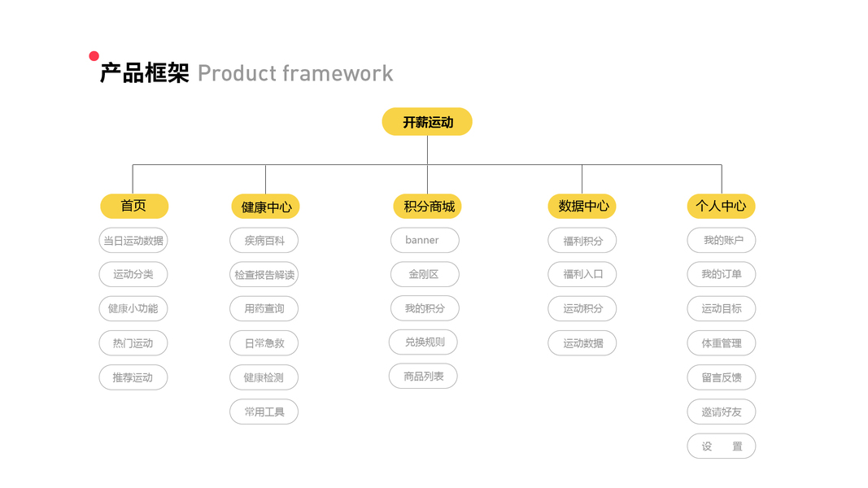Click the banner pill

pyautogui.click(x=424, y=240)
